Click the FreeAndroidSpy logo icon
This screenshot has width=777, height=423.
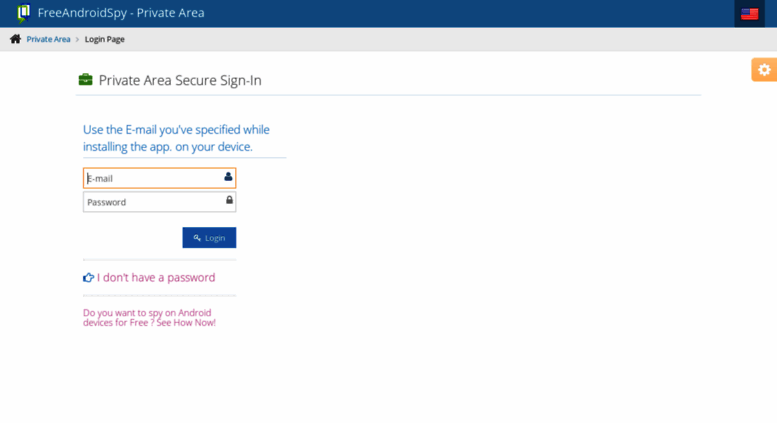point(23,13)
